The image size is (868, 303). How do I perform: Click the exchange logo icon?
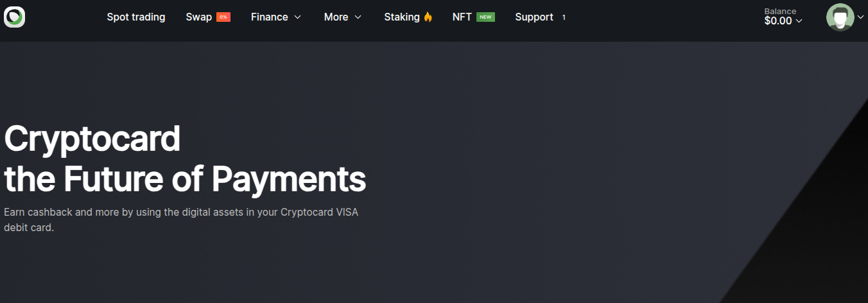click(x=14, y=17)
